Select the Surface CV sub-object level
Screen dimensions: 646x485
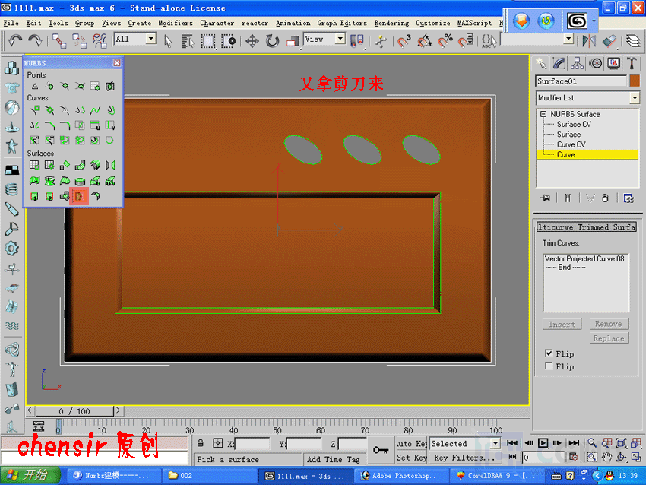click(x=574, y=124)
